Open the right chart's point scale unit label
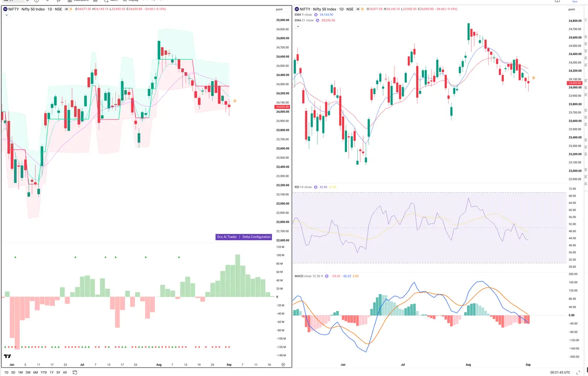The height and width of the screenshot is (376, 588). 572,9
